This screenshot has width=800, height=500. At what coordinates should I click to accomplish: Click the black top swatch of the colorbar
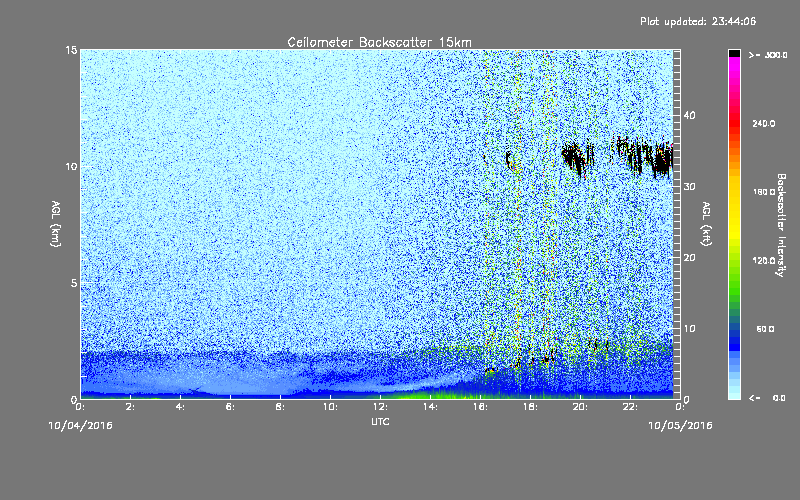(x=734, y=53)
